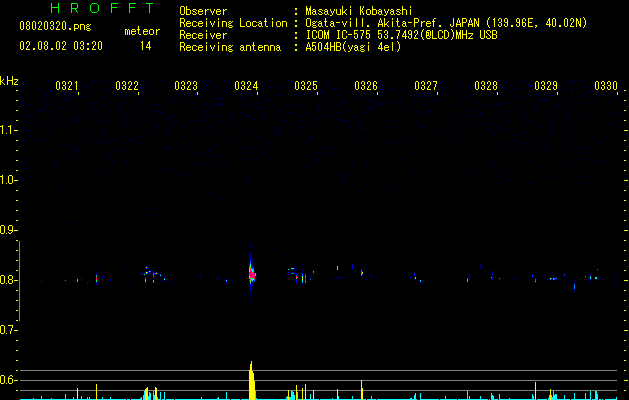Screen dimensions: 629x400
Task: Click the 0330 time marker
Action: tap(606, 86)
